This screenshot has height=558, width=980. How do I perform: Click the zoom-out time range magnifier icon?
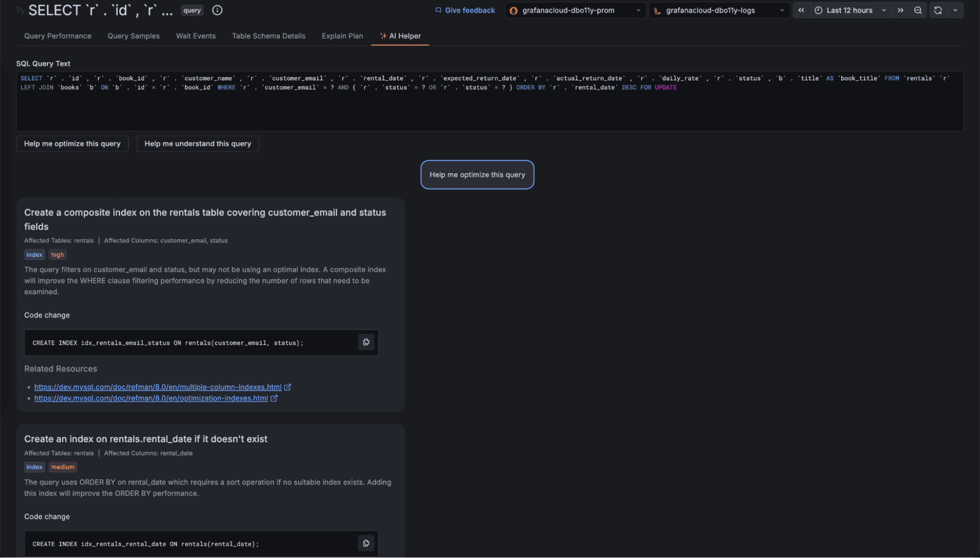[x=918, y=10]
